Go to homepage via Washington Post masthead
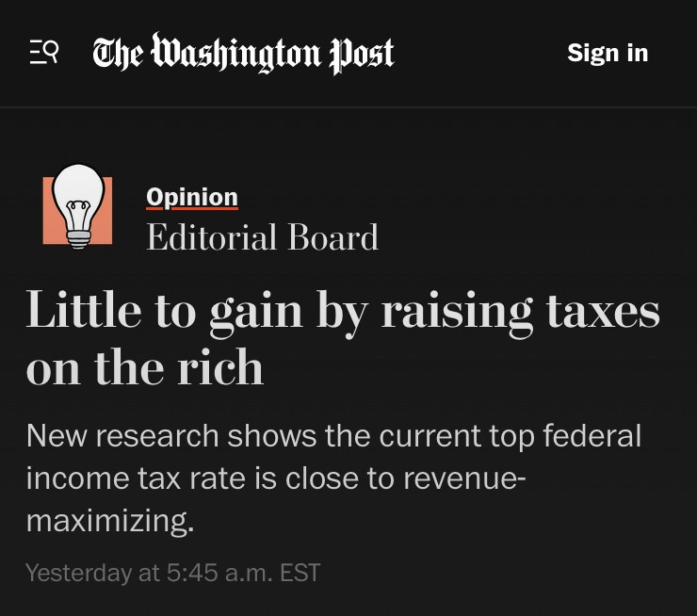Screen dimensions: 697x616 pos(243,53)
